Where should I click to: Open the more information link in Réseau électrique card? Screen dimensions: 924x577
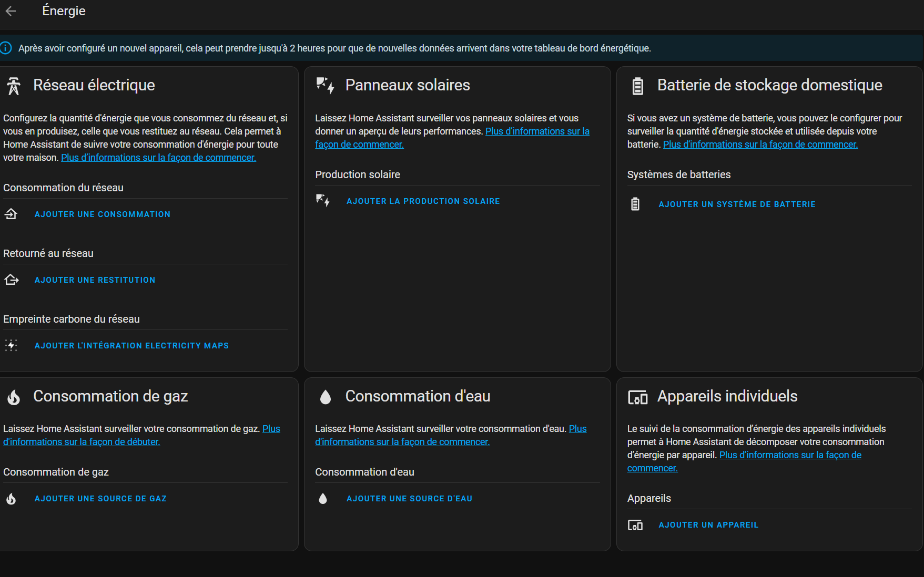[x=158, y=158]
